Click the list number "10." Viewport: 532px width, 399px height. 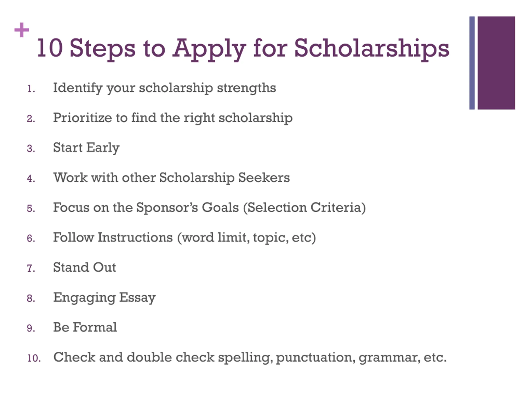pyautogui.click(x=34, y=358)
